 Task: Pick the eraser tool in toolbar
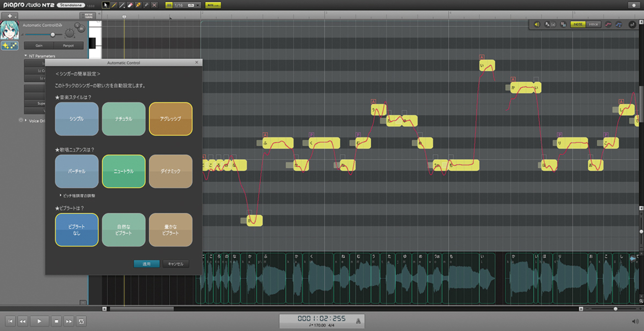(x=130, y=5)
